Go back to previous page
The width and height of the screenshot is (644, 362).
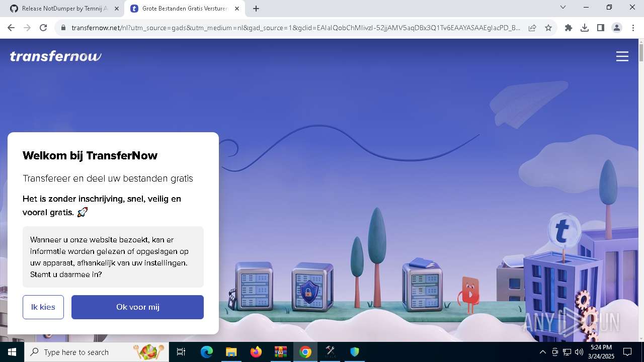(x=11, y=28)
